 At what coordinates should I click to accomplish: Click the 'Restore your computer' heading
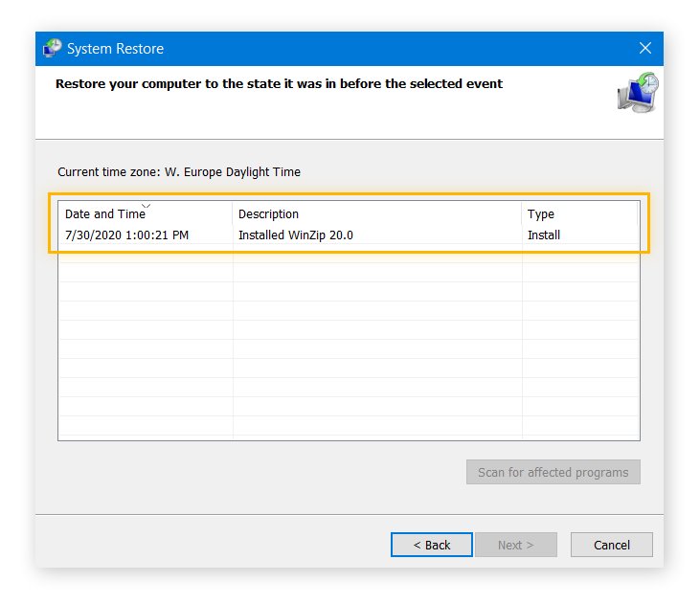pyautogui.click(x=279, y=84)
